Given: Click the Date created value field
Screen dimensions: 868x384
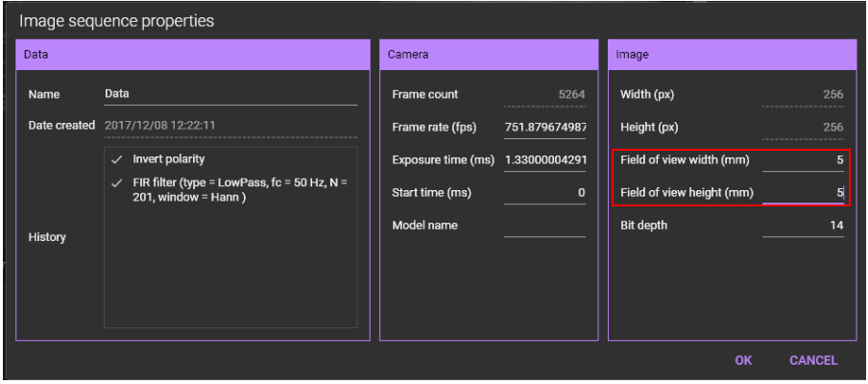Looking at the screenshot, I should (229, 126).
